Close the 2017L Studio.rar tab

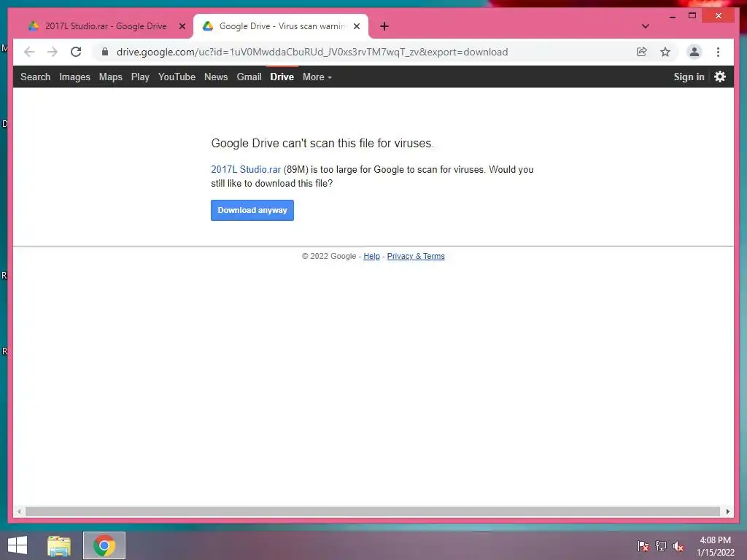(182, 26)
